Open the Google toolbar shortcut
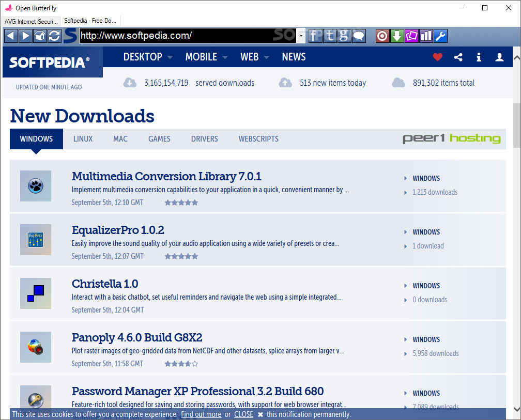This screenshot has height=420, width=521. pyautogui.click(x=344, y=36)
